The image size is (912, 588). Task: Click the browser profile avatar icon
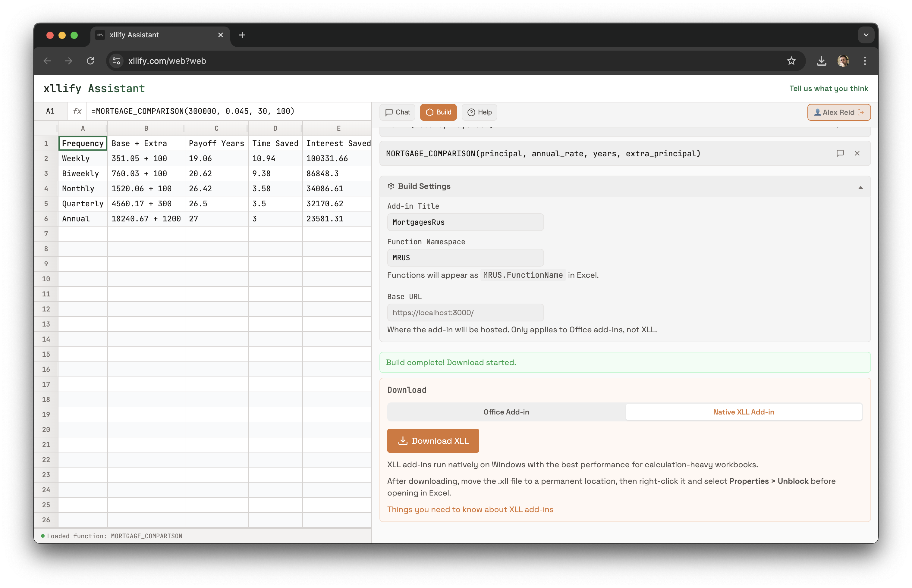coord(844,61)
